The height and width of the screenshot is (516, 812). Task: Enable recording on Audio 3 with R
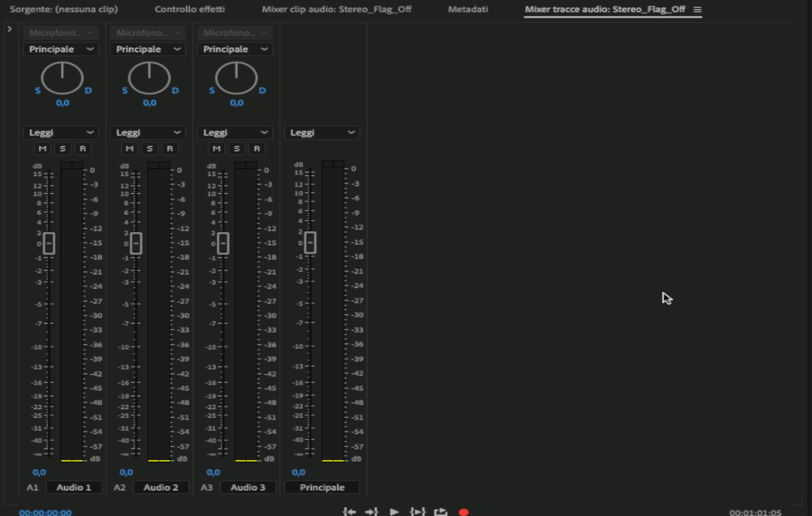coord(257,148)
